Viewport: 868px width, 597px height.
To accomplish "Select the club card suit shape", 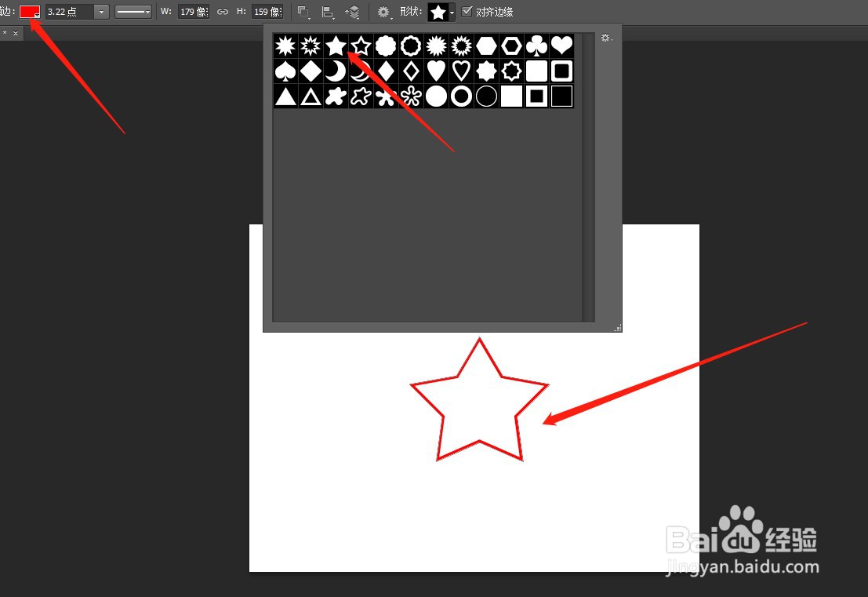I will [536, 46].
